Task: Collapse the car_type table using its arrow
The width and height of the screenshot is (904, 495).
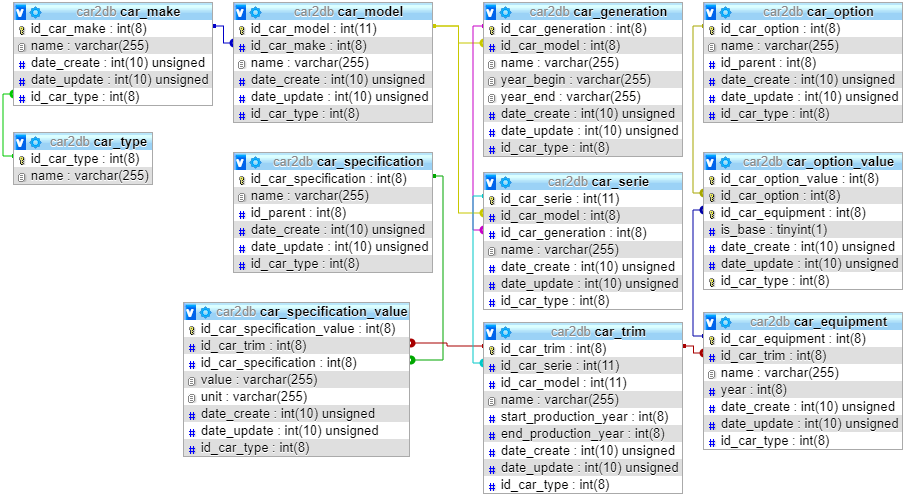Action: click(21, 142)
